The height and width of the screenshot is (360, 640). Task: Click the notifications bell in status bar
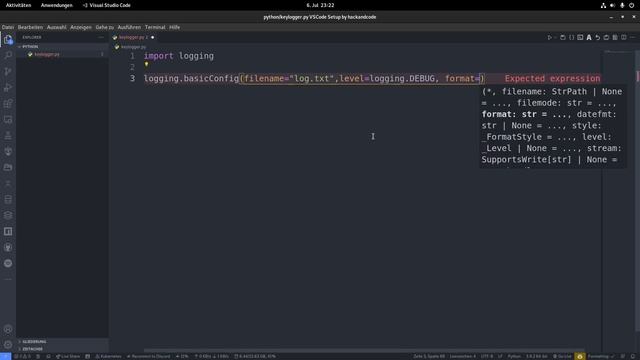(632, 356)
